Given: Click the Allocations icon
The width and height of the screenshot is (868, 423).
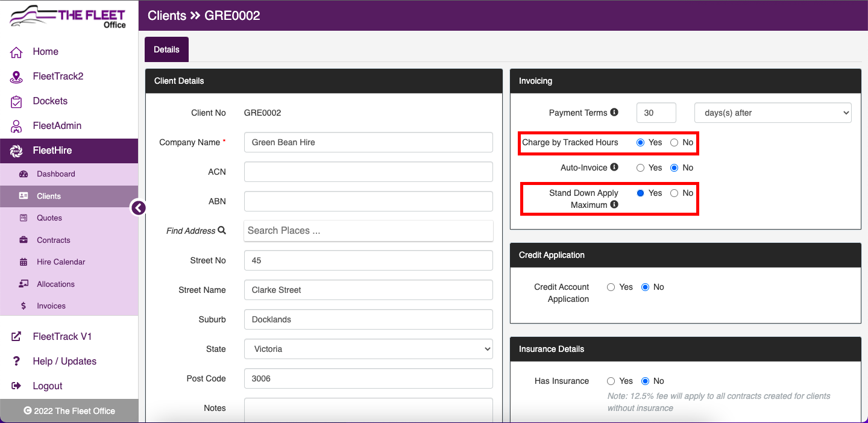Looking at the screenshot, I should tap(24, 284).
